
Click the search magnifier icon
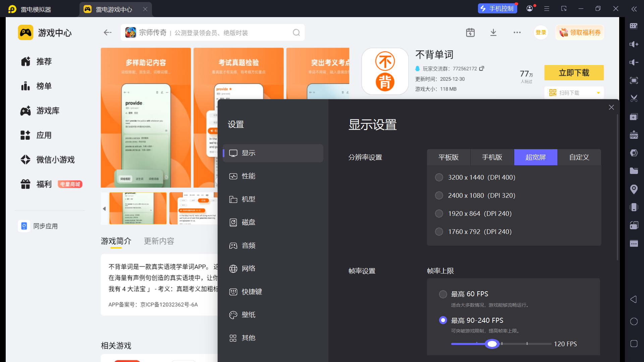(x=296, y=33)
